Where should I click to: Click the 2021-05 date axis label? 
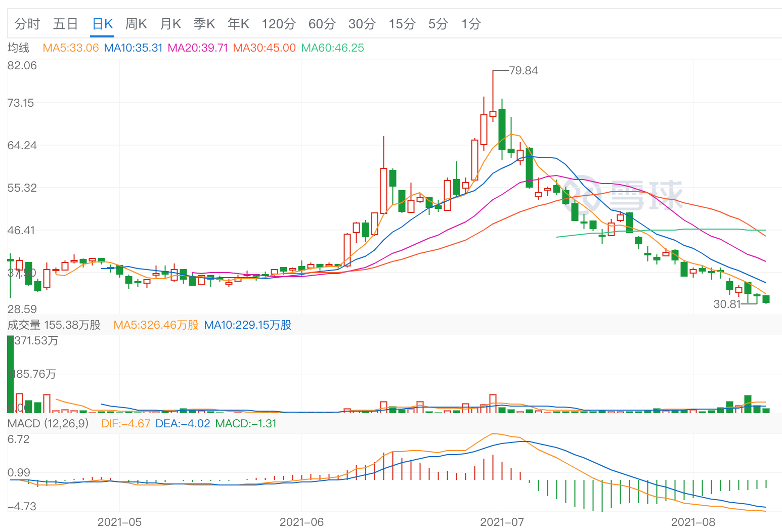coord(120,522)
